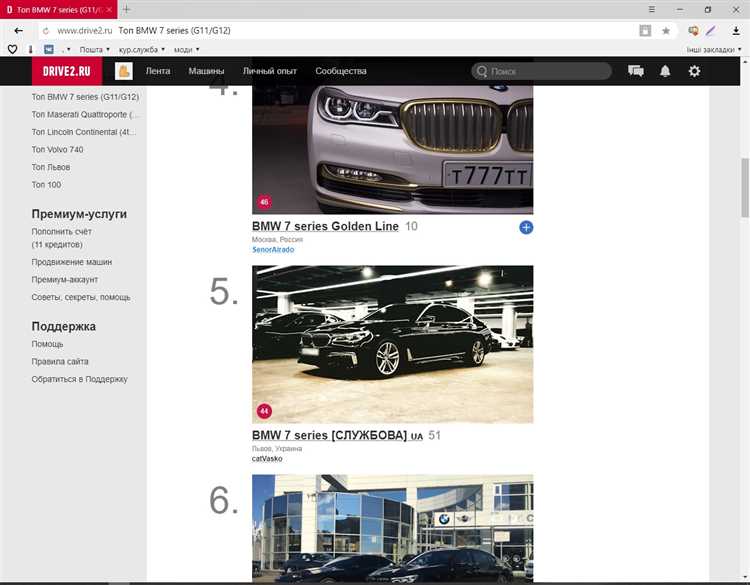Open the white BMW Golden Line photo
750x585 pixels.
[392, 150]
